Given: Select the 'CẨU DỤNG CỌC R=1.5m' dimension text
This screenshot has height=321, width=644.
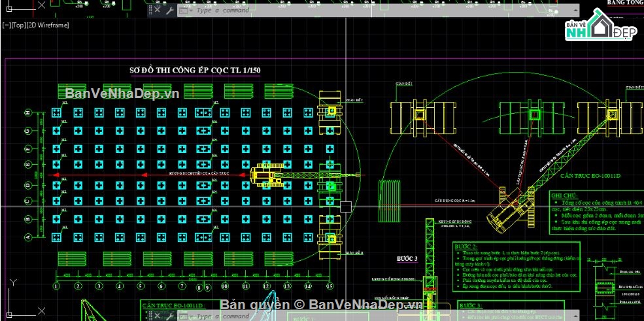Looking at the screenshot, I should [454, 201].
